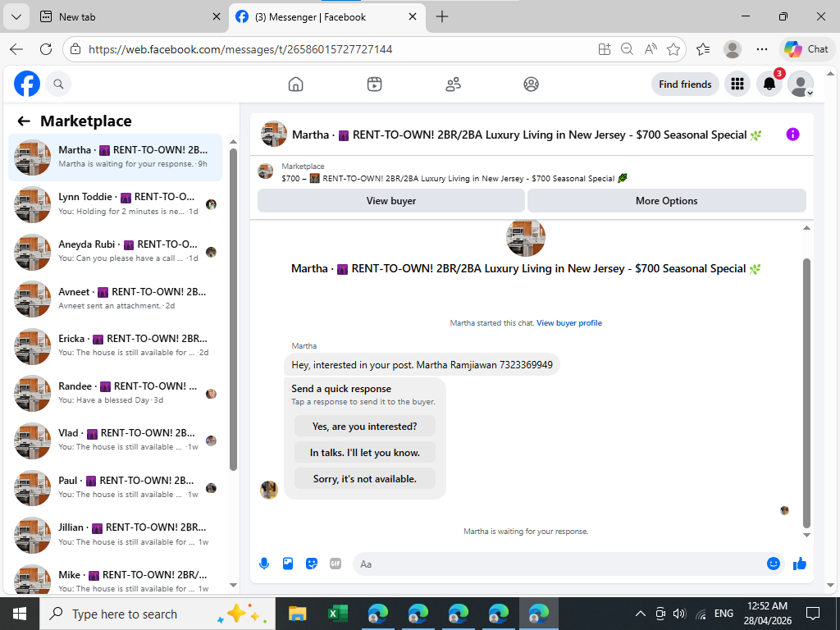The height and width of the screenshot is (630, 840).
Task: Activate Read aloud icon in address bar
Action: [651, 49]
